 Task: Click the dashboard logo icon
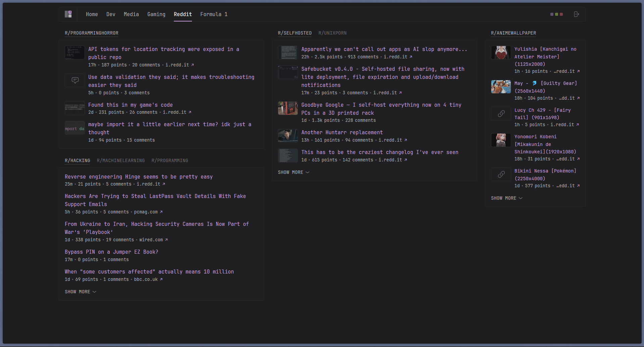point(68,14)
